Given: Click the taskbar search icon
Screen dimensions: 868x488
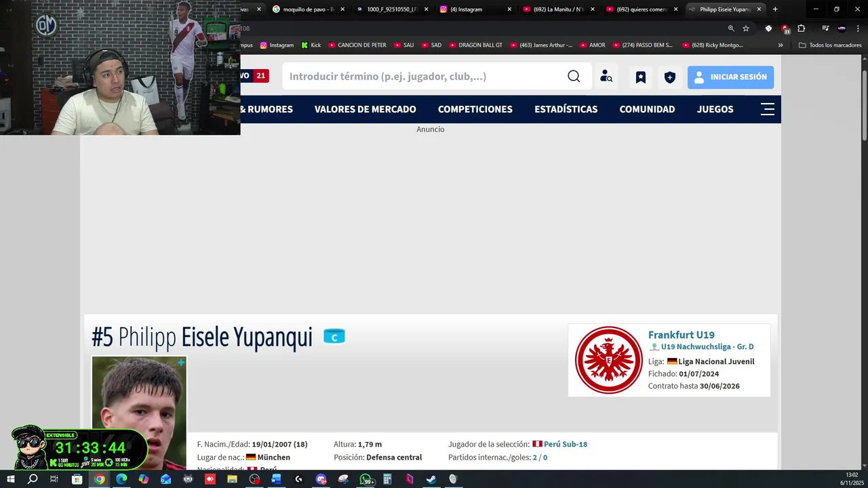Looking at the screenshot, I should [x=33, y=479].
